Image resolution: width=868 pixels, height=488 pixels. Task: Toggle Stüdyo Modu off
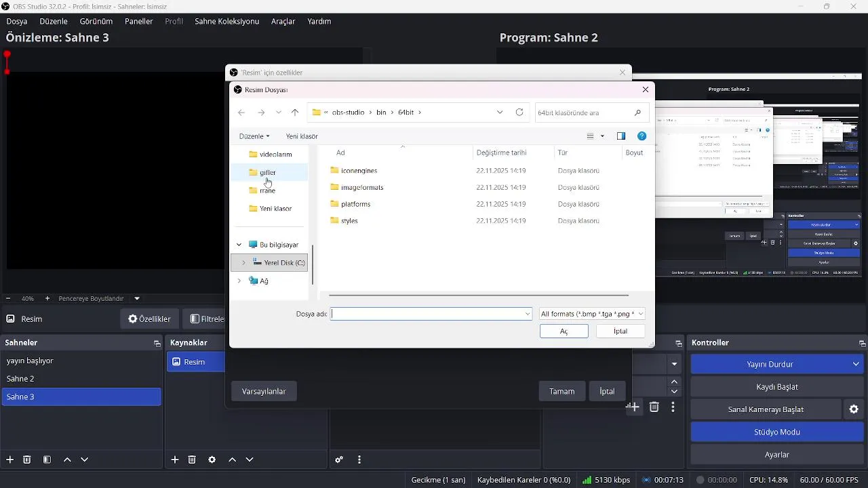(x=777, y=432)
